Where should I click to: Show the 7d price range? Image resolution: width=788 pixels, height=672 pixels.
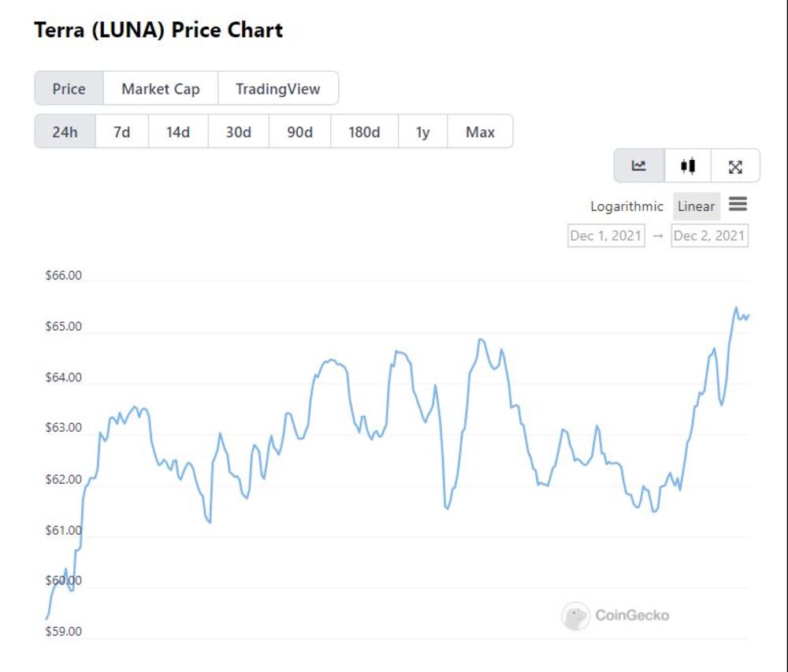pyautogui.click(x=121, y=132)
